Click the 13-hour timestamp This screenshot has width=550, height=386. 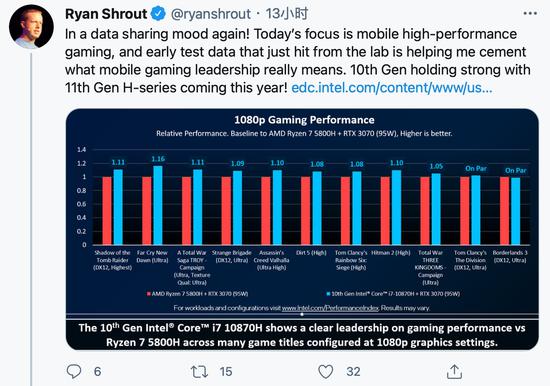click(x=287, y=14)
